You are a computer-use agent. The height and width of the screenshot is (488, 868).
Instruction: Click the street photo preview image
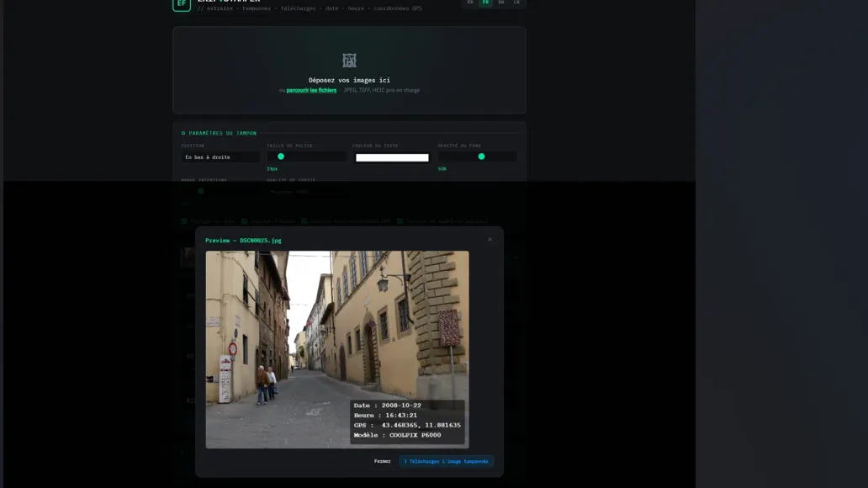pos(337,349)
